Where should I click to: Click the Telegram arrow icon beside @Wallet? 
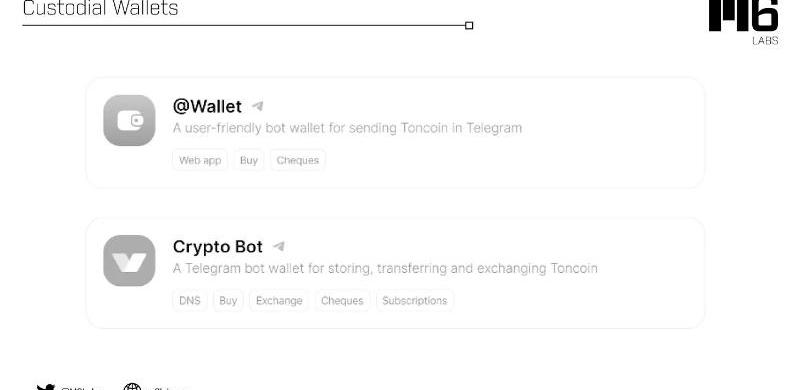pyautogui.click(x=258, y=106)
